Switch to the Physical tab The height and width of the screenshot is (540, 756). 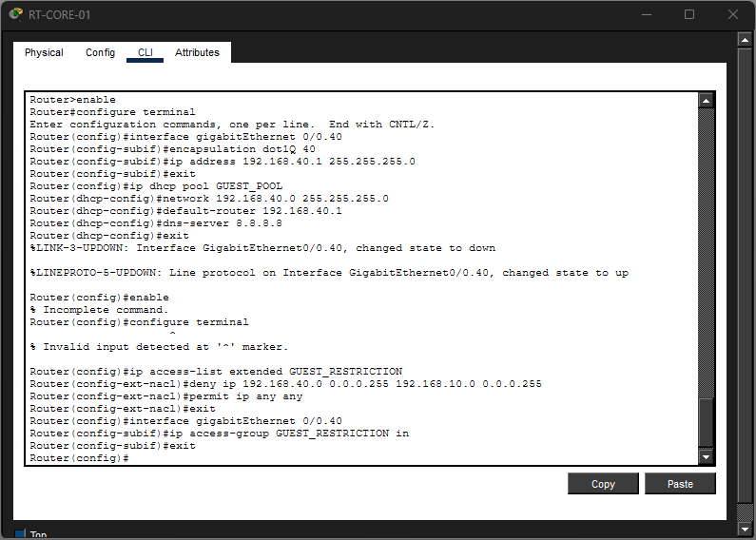tap(44, 53)
